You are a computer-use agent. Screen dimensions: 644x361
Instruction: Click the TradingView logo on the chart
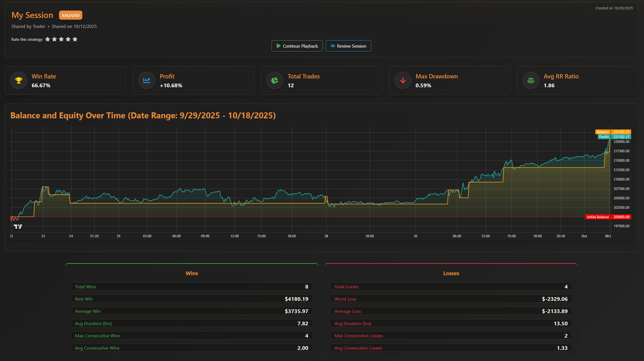click(x=18, y=226)
